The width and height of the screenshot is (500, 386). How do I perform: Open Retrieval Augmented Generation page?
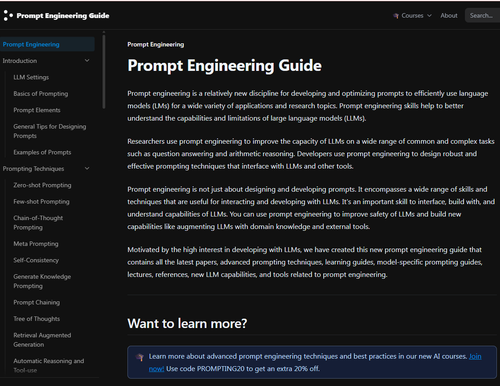(x=42, y=340)
